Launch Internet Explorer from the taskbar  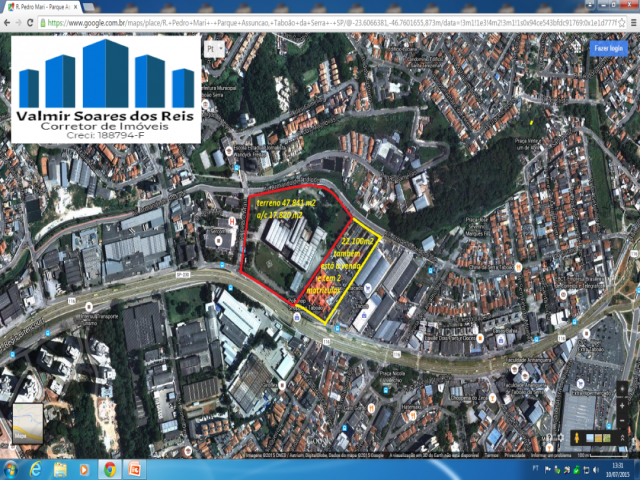pyautogui.click(x=36, y=470)
